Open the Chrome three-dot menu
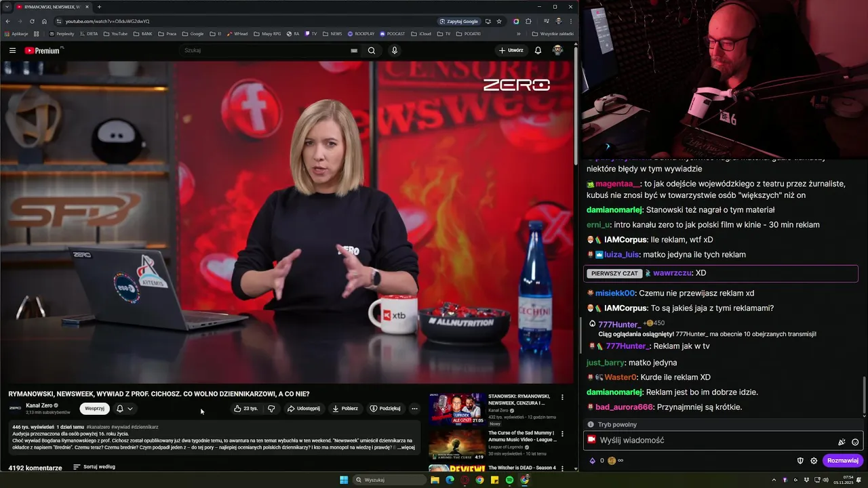Screen dimensions: 868x488 pyautogui.click(x=570, y=21)
